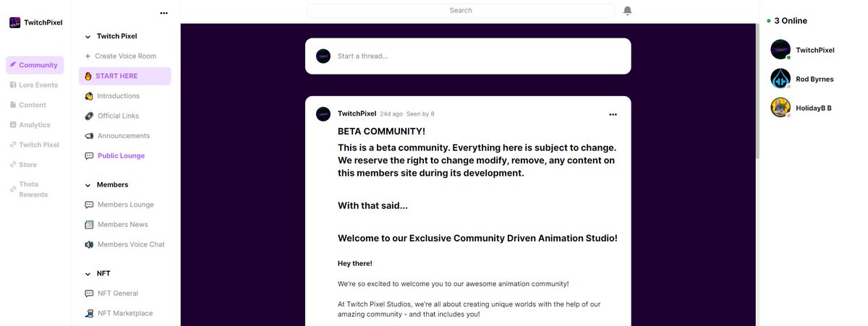Open Theta Rewards
This screenshot has width=868, height=326.
click(35, 189)
